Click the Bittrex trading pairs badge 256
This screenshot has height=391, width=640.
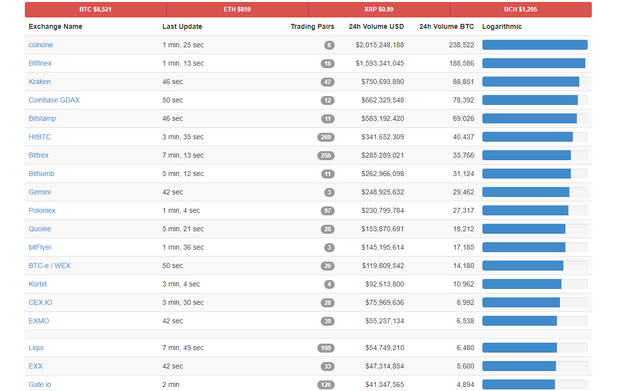point(326,156)
